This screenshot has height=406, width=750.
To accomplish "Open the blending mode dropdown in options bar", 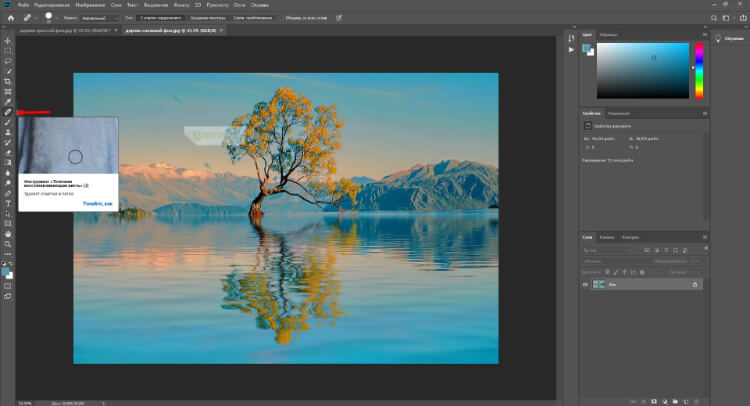I will pyautogui.click(x=100, y=17).
